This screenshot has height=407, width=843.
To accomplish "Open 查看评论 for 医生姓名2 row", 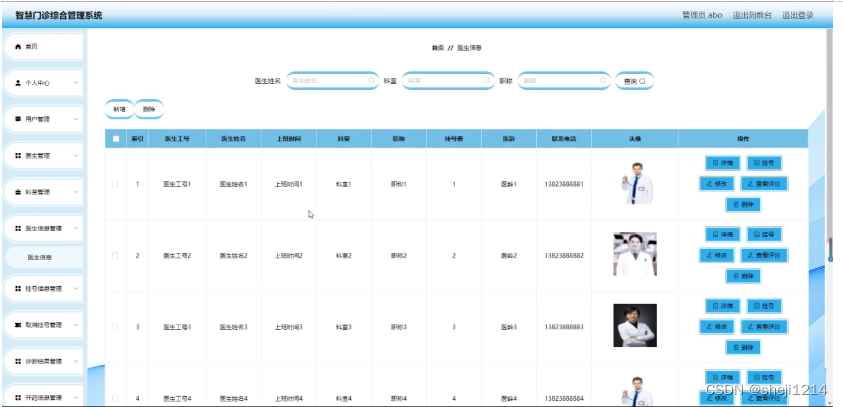I will click(764, 255).
